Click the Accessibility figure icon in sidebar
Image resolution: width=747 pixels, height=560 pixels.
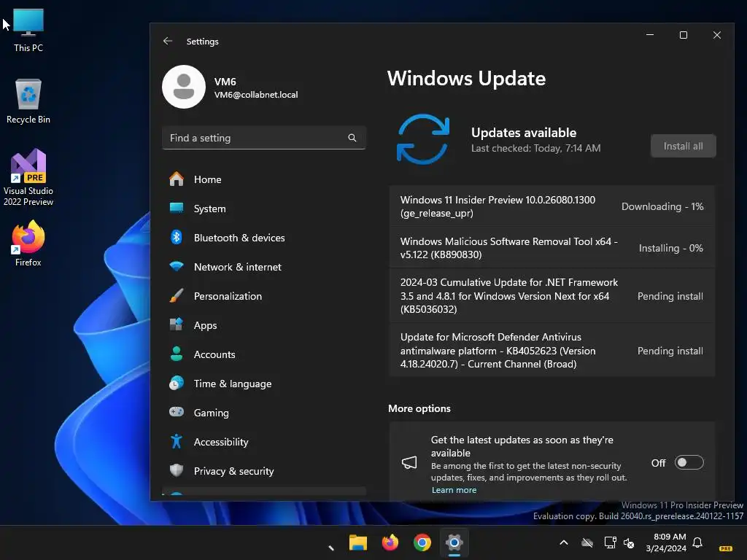(177, 441)
